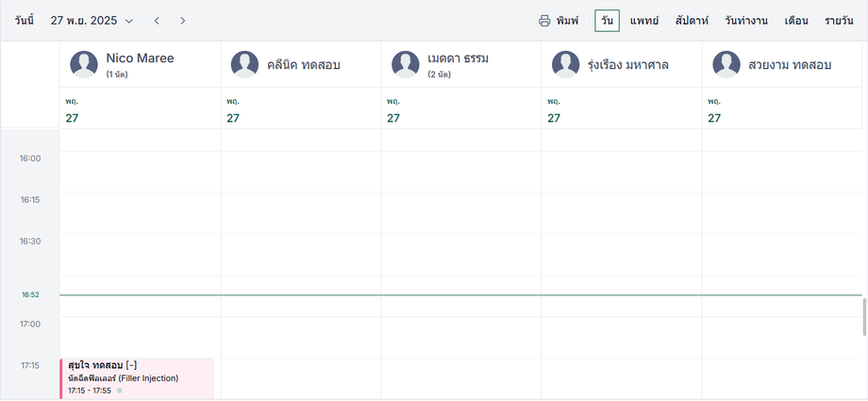Click the printer icon
Image resolution: width=868 pixels, height=401 pixels.
pyautogui.click(x=544, y=21)
